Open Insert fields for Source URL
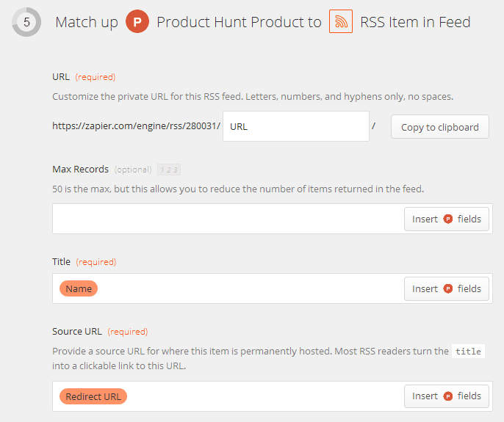The width and height of the screenshot is (504, 422). click(447, 396)
